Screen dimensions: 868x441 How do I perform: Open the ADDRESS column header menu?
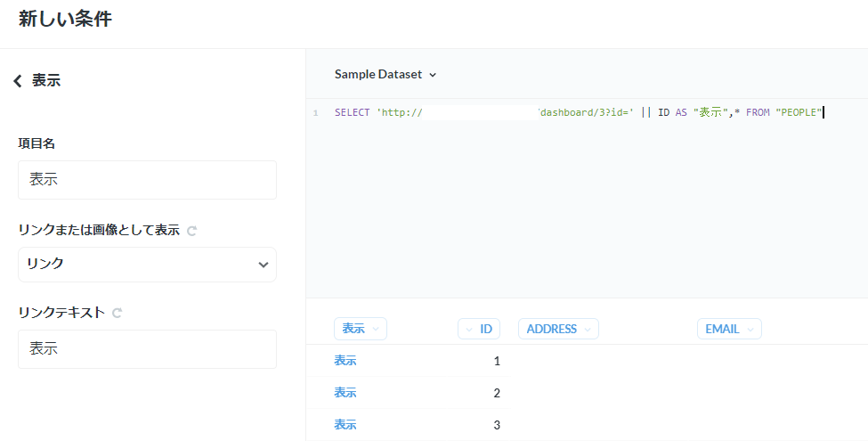pyautogui.click(x=558, y=329)
